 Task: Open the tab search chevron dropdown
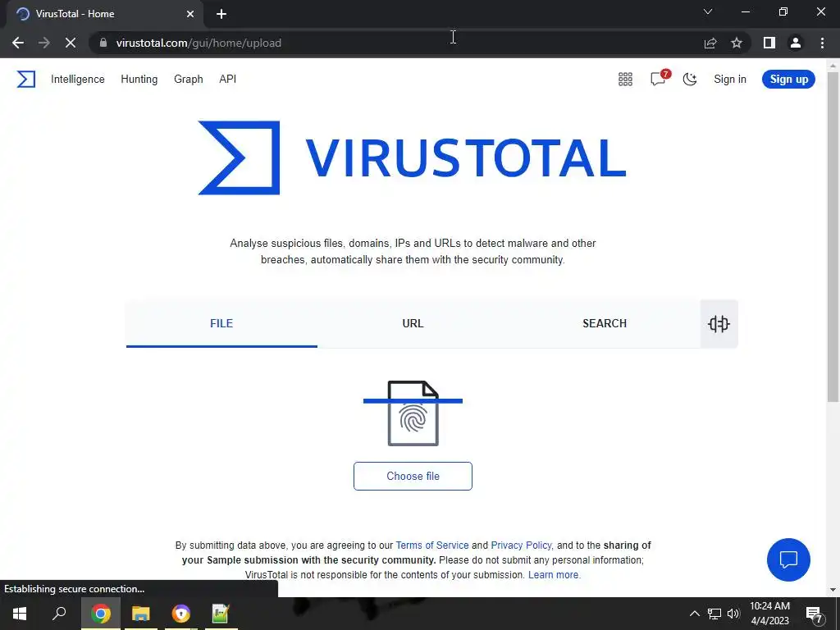pos(708,11)
